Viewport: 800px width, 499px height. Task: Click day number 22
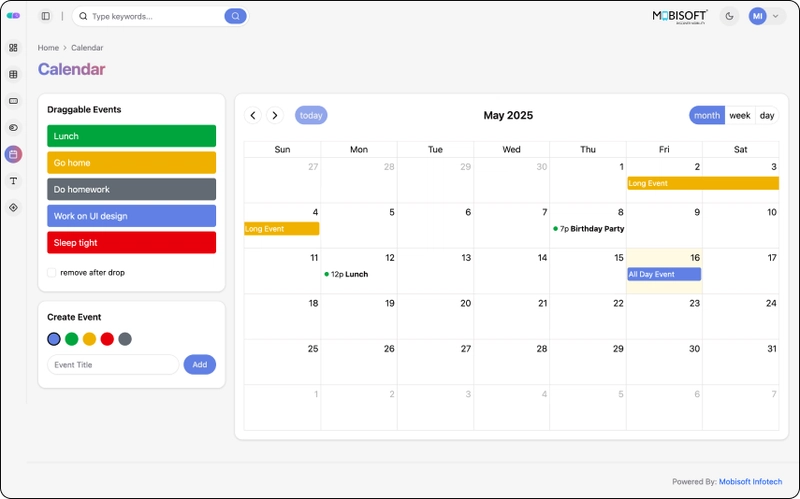point(618,303)
